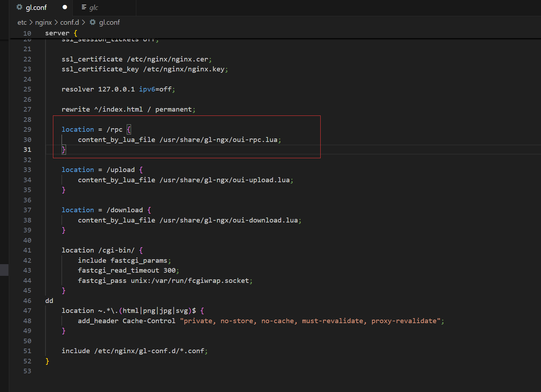
Task: Click the fastcgi_pass unix socket line
Action: coord(165,281)
